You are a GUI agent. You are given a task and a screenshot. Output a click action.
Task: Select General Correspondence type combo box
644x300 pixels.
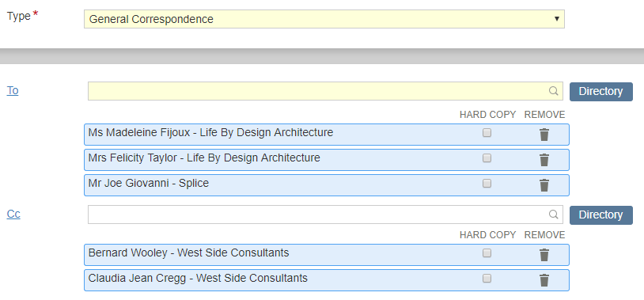[324, 19]
